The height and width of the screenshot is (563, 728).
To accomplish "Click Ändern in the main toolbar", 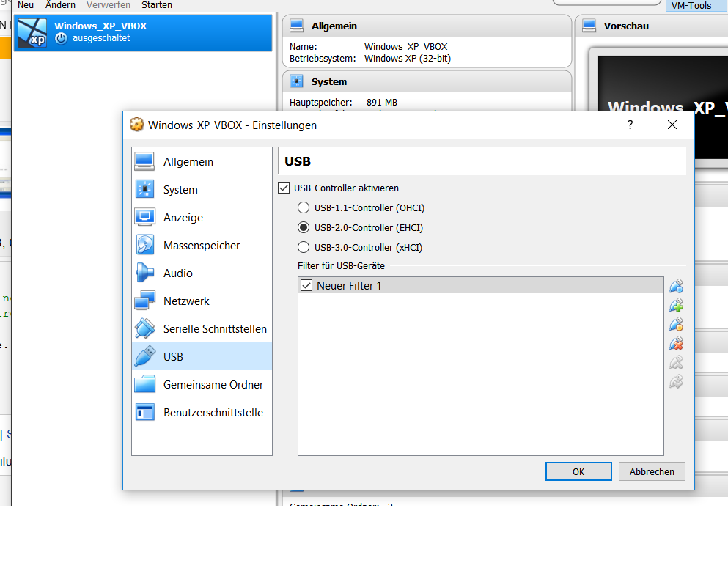I will tap(60, 5).
